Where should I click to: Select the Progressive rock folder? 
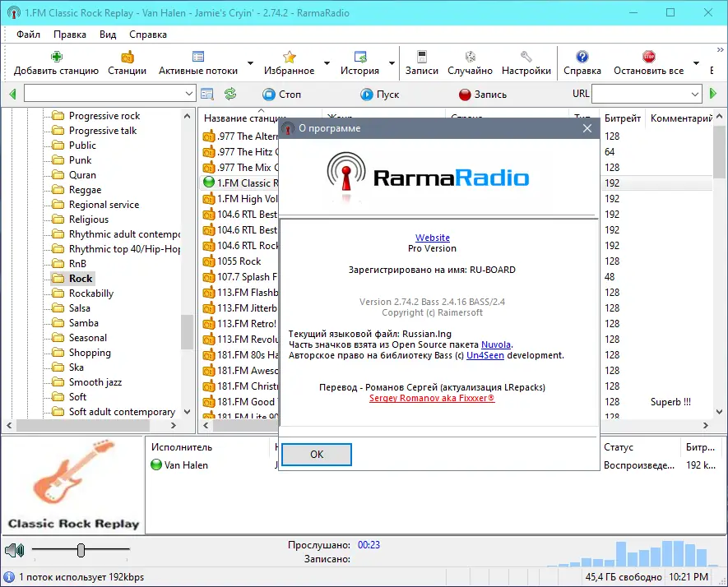click(x=96, y=116)
